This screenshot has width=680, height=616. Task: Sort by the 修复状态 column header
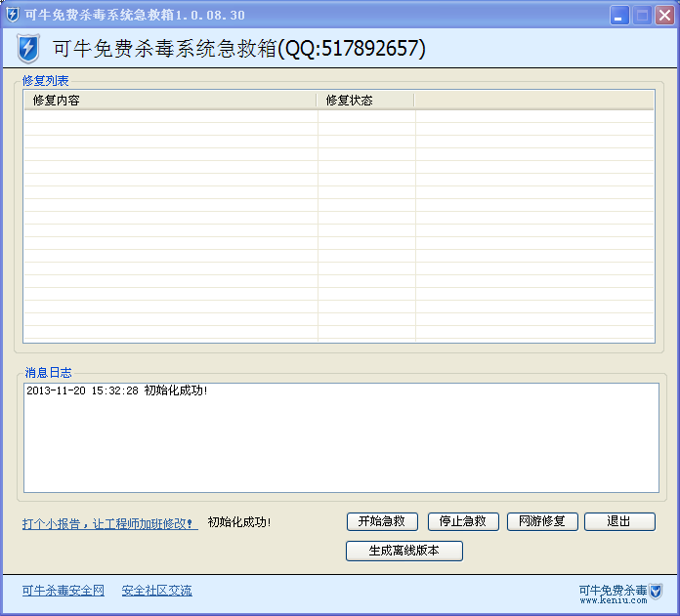click(x=365, y=101)
